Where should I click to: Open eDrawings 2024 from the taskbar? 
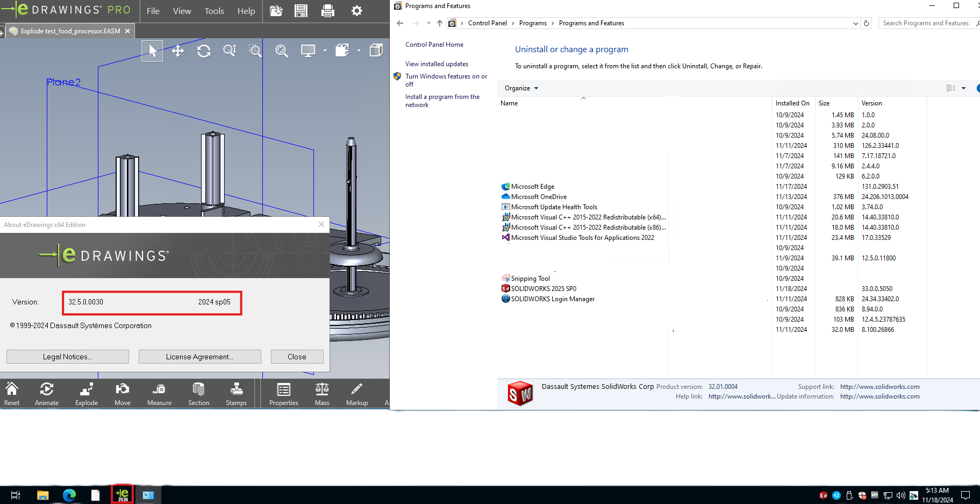(x=121, y=494)
